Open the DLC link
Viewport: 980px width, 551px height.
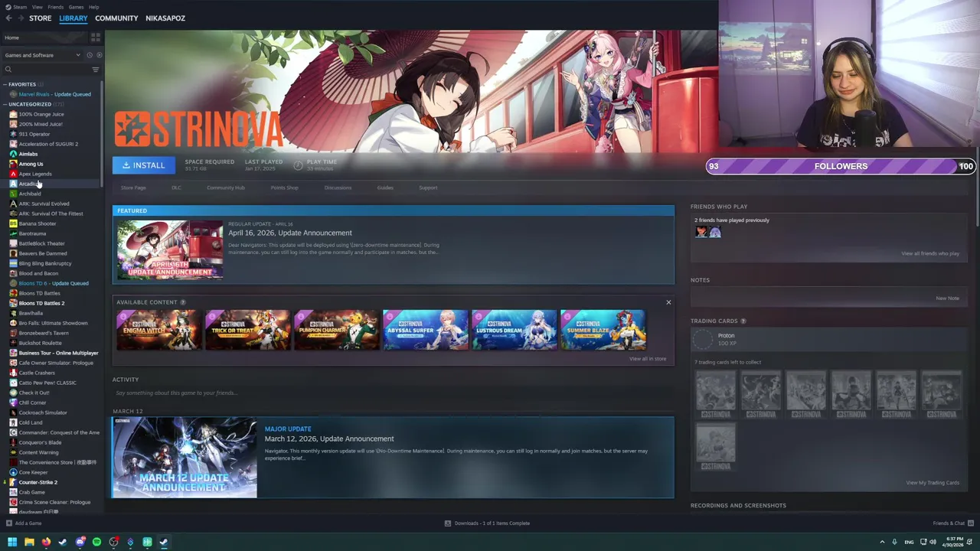click(176, 187)
